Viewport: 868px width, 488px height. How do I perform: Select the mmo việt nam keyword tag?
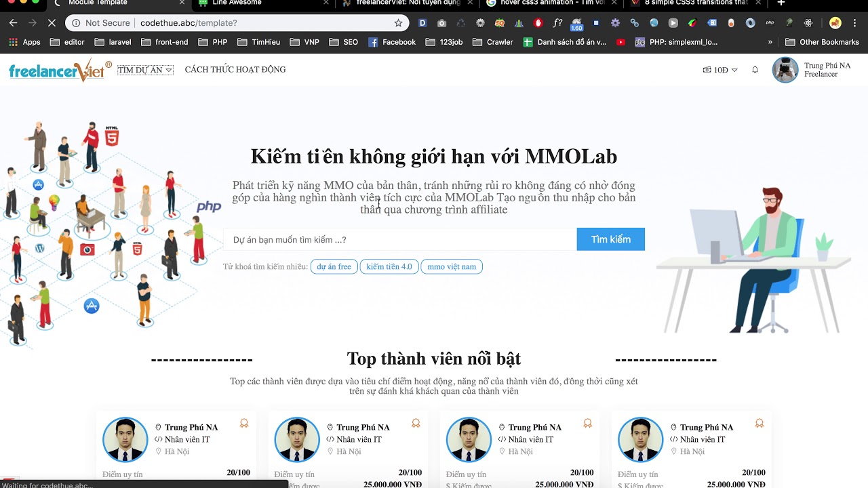452,266
